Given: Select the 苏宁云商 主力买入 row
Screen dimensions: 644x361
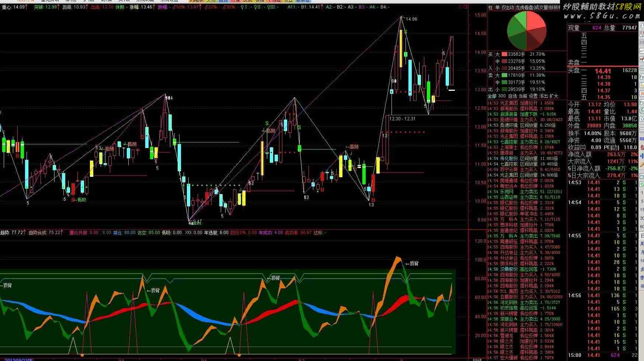Looking at the screenshot, I should pyautogui.click(x=526, y=169).
